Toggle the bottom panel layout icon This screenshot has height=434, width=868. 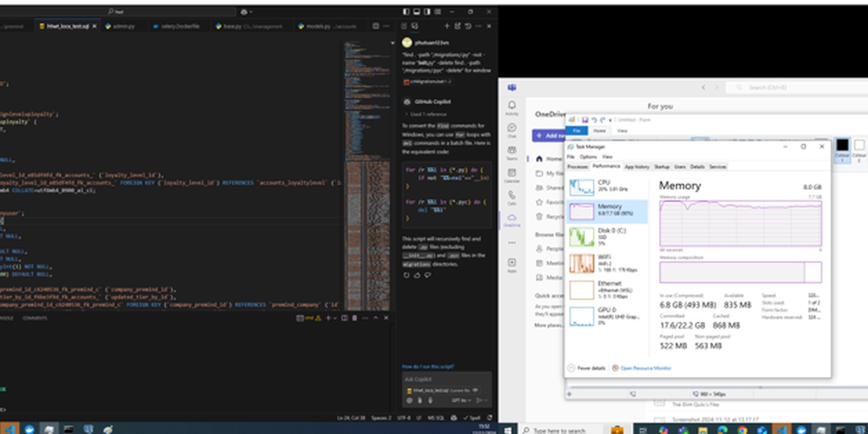point(417,11)
